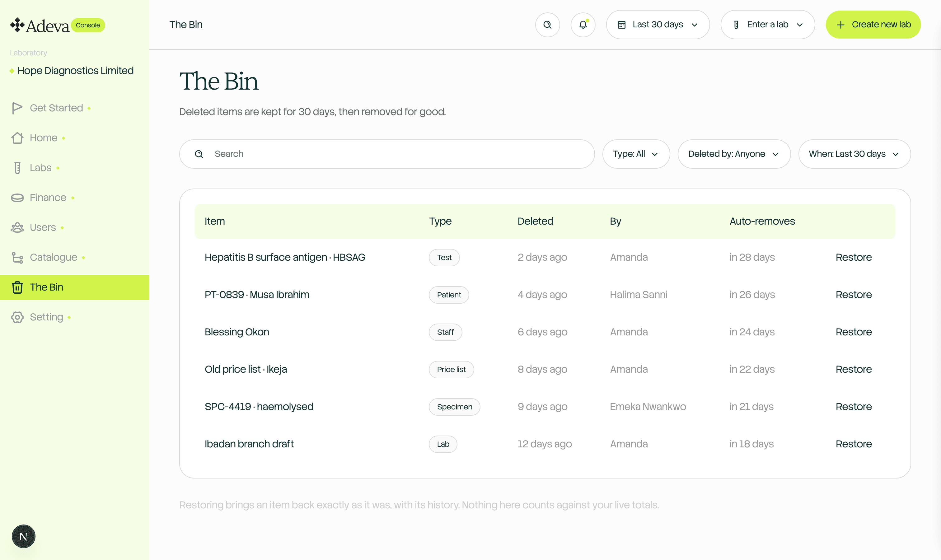Viewport: 941px width, 560px height.
Task: Click '12 days ago' deleted value
Action: (544, 444)
